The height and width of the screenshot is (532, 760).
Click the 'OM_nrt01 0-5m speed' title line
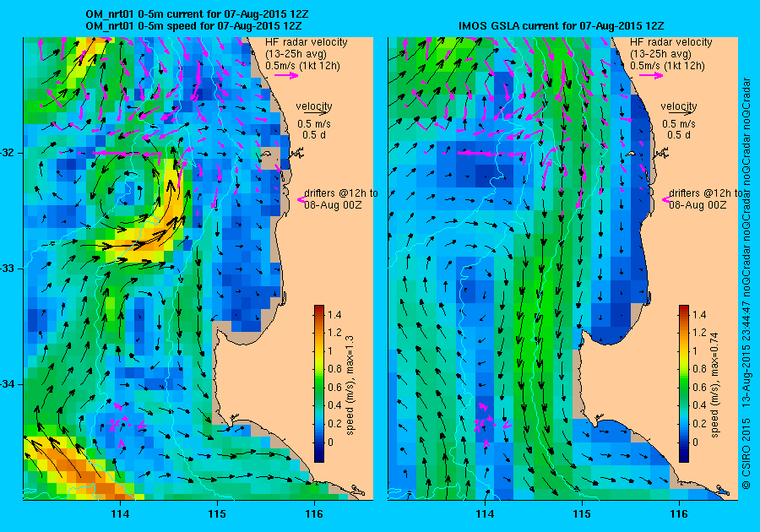click(x=194, y=25)
